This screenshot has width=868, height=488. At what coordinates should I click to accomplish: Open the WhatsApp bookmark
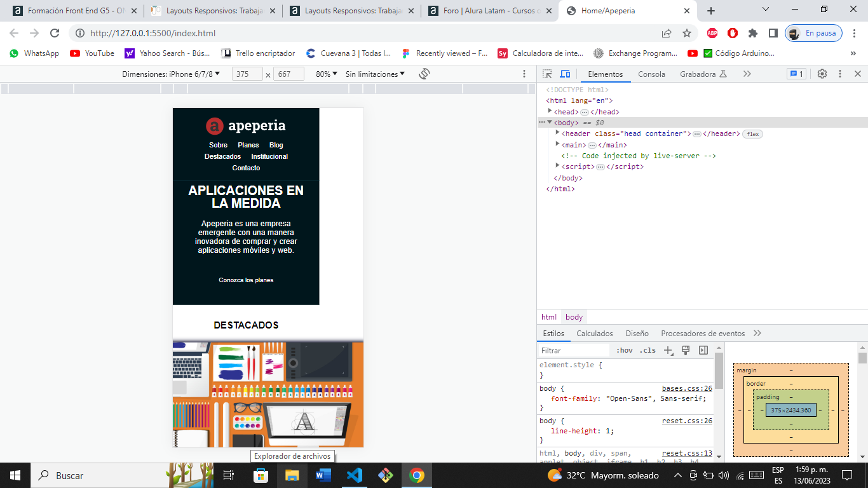click(x=34, y=53)
